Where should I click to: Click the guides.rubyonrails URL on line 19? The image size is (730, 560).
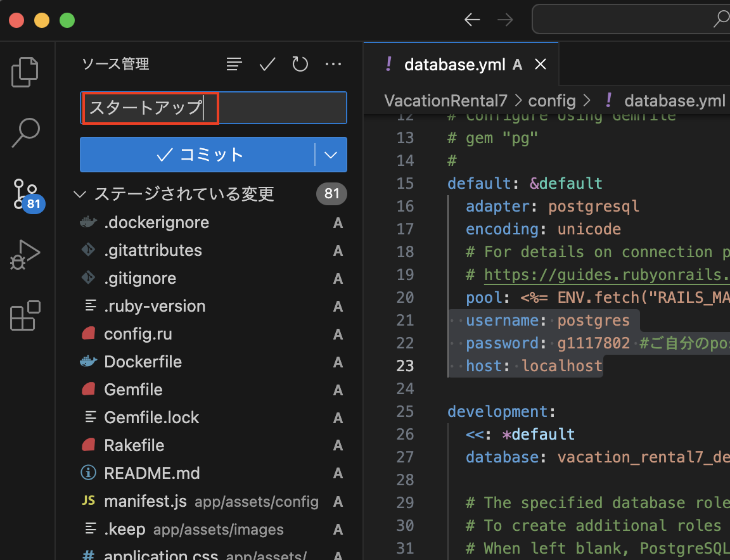tap(607, 275)
